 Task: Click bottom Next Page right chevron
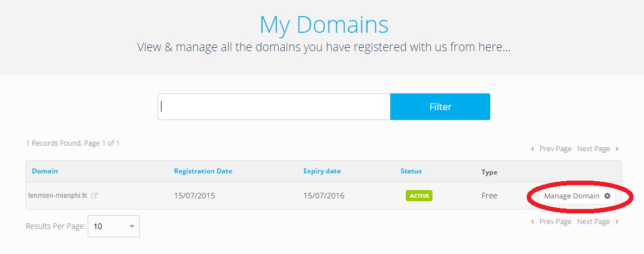(616, 222)
